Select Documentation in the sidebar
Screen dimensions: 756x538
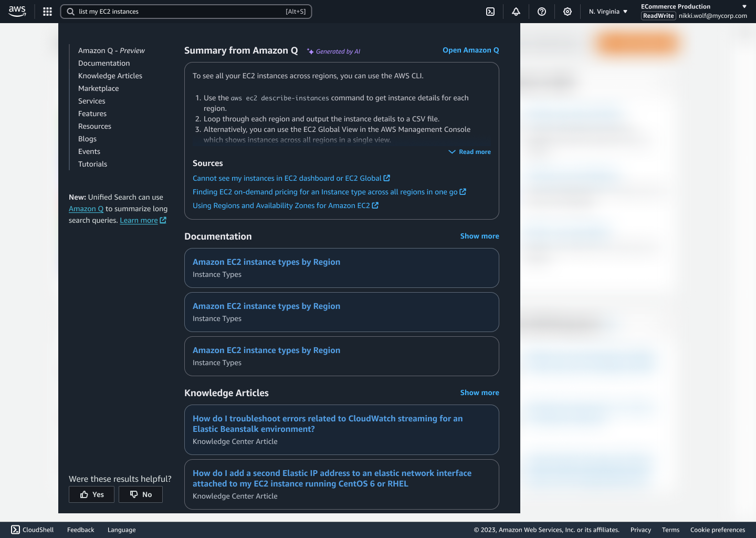point(104,63)
